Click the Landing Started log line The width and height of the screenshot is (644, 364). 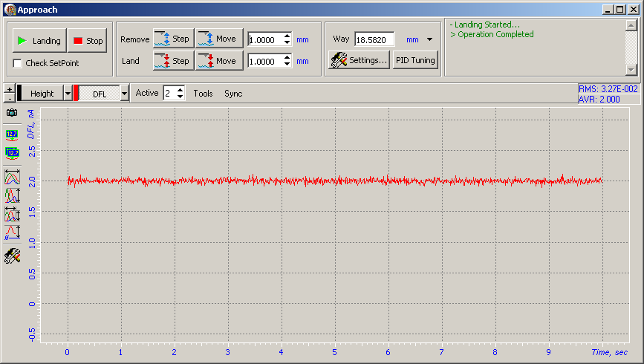pyautogui.click(x=484, y=25)
